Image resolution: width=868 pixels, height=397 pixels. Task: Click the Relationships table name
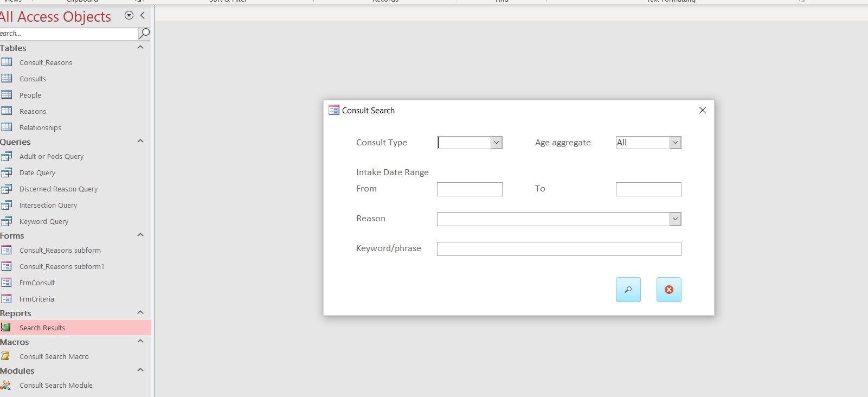[40, 128]
